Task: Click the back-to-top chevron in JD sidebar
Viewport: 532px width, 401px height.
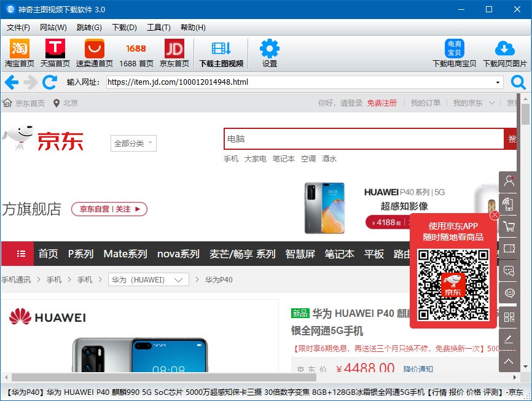Action: (x=509, y=361)
